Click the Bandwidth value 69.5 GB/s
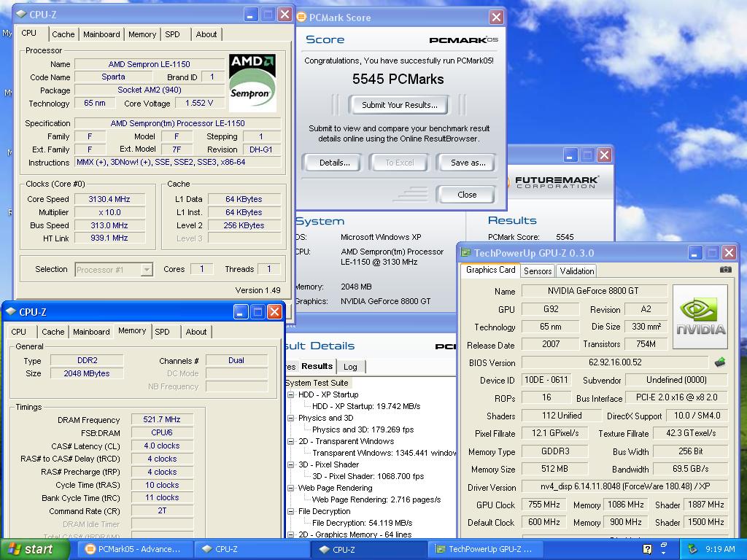The image size is (747, 560). [690, 469]
